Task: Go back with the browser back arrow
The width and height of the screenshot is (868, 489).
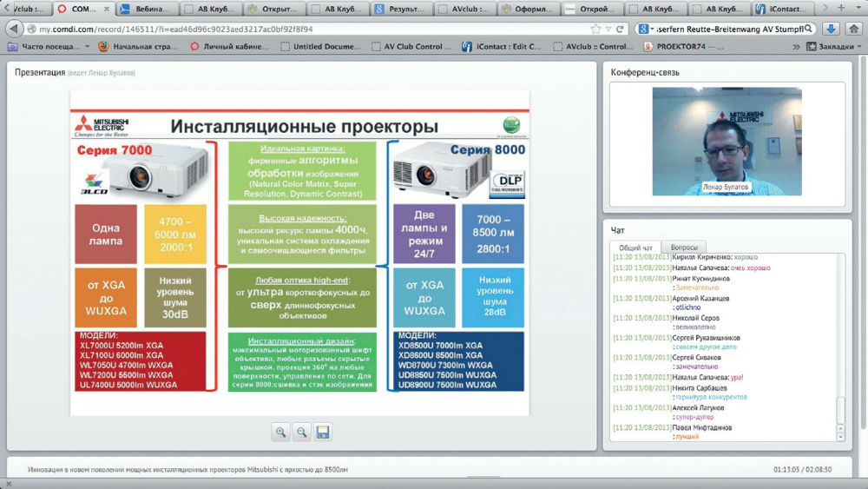Action: [15, 29]
